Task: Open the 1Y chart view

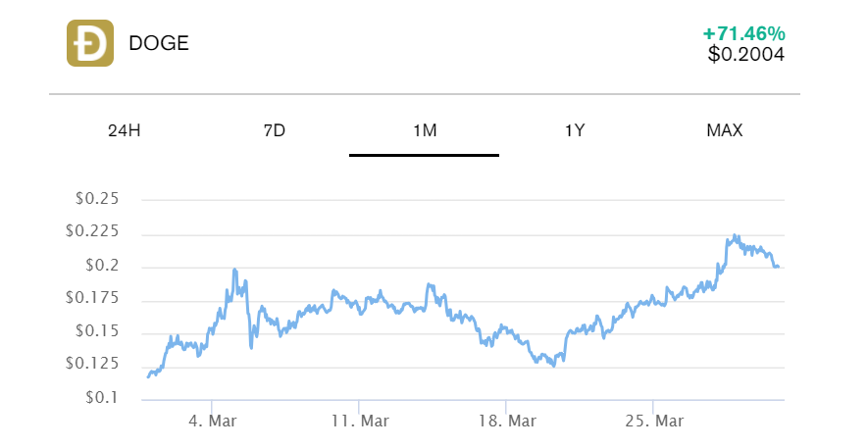Action: click(x=575, y=130)
